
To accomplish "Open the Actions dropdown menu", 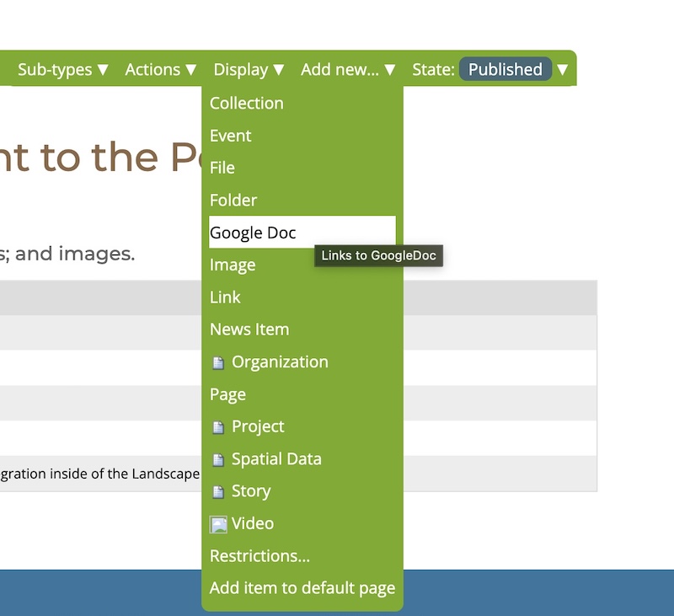I will (x=160, y=70).
